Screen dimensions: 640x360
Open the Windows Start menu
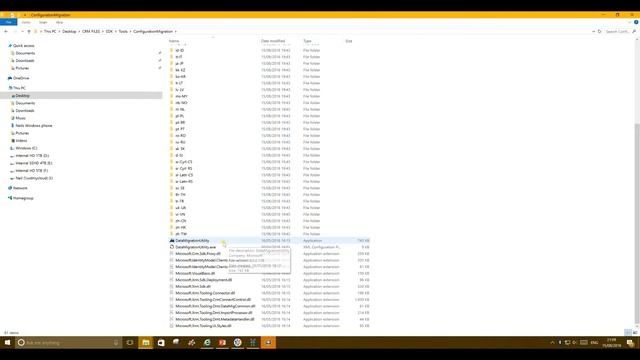7,342
